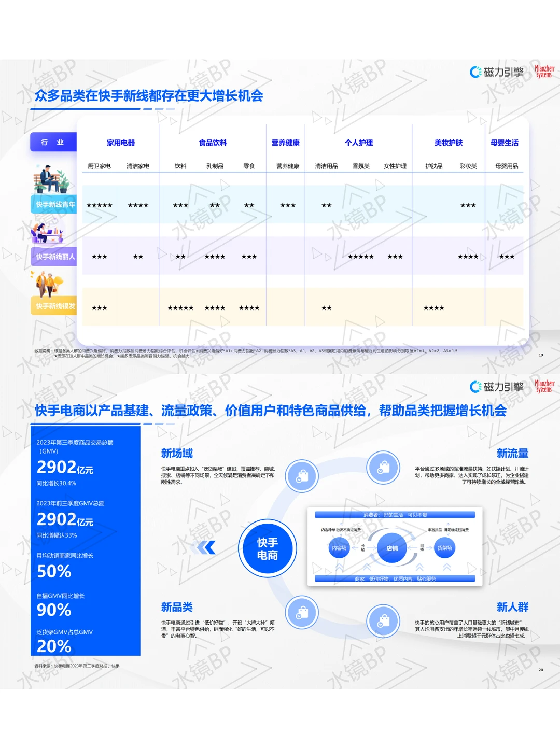The width and height of the screenshot is (560, 748).
Task: Click the 商家：低价好物、优质内容、贴心服务 banner
Action: click(395, 579)
